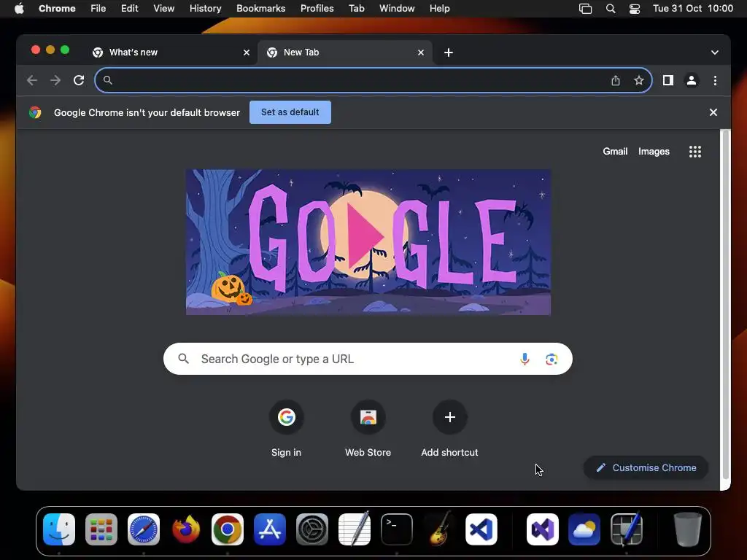The image size is (747, 560).
Task: Click the Chrome icon in the Dock
Action: (x=228, y=529)
